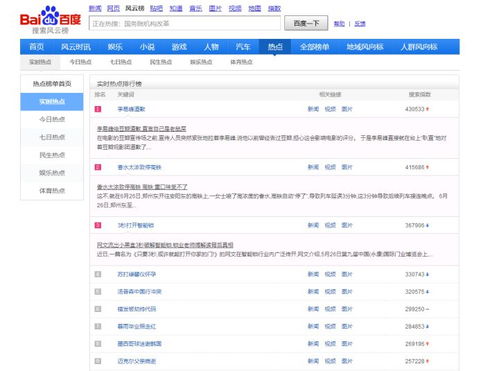Image resolution: width=499 pixels, height=371 pixels.
Task: Open the keyword link in the 269195 row
Action: 139,344
